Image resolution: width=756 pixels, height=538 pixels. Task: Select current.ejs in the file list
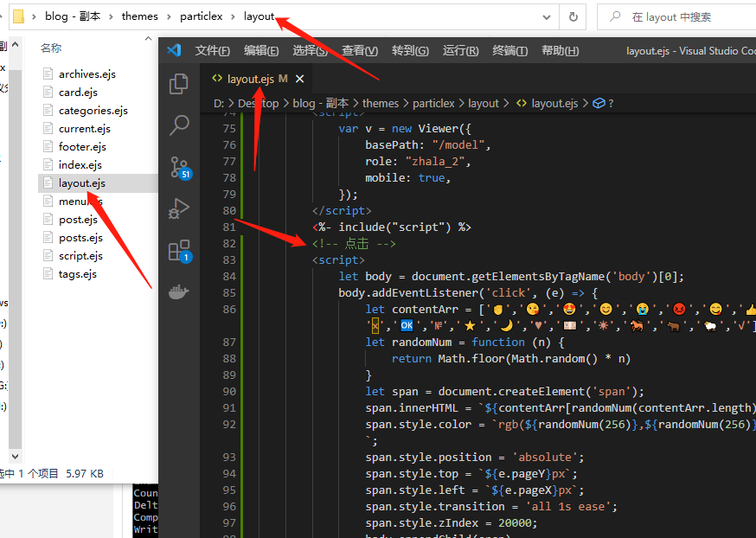85,129
